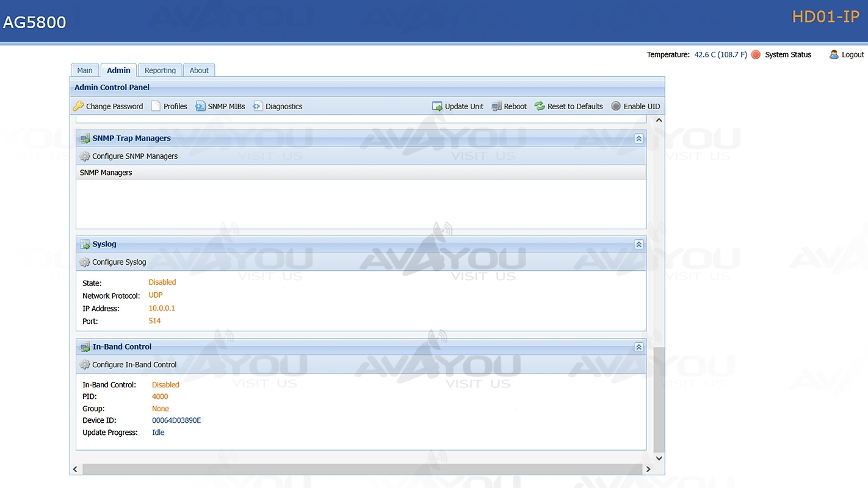Open the Reporting tab
The width and height of the screenshot is (868, 488).
pyautogui.click(x=160, y=70)
